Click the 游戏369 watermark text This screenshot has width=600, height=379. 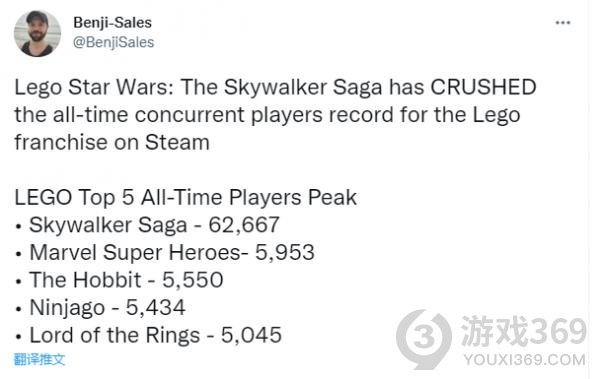click(523, 332)
